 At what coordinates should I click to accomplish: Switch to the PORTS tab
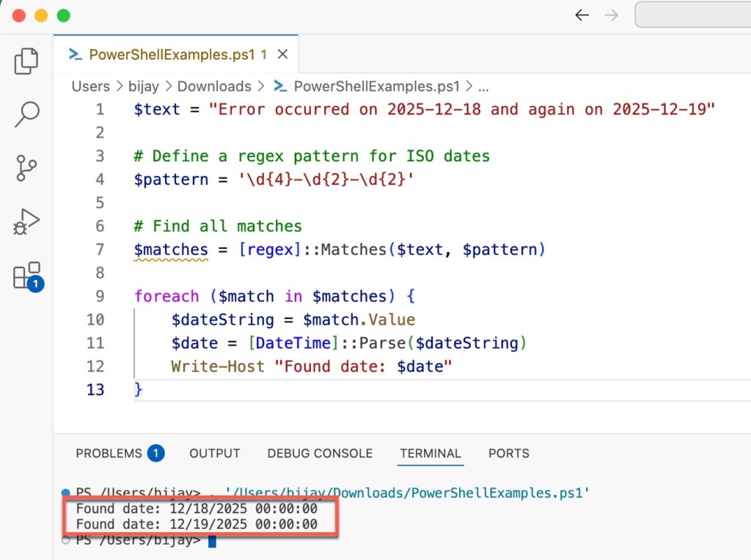point(508,453)
